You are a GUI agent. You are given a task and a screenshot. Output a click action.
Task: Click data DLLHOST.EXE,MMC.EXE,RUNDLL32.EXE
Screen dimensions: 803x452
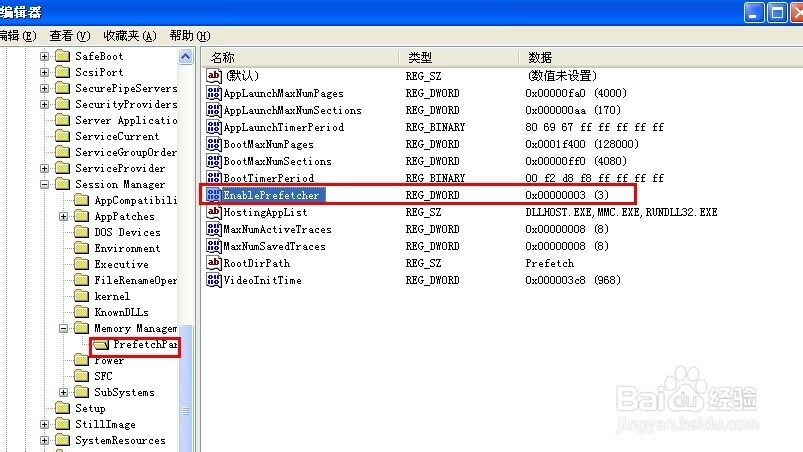(x=621, y=212)
